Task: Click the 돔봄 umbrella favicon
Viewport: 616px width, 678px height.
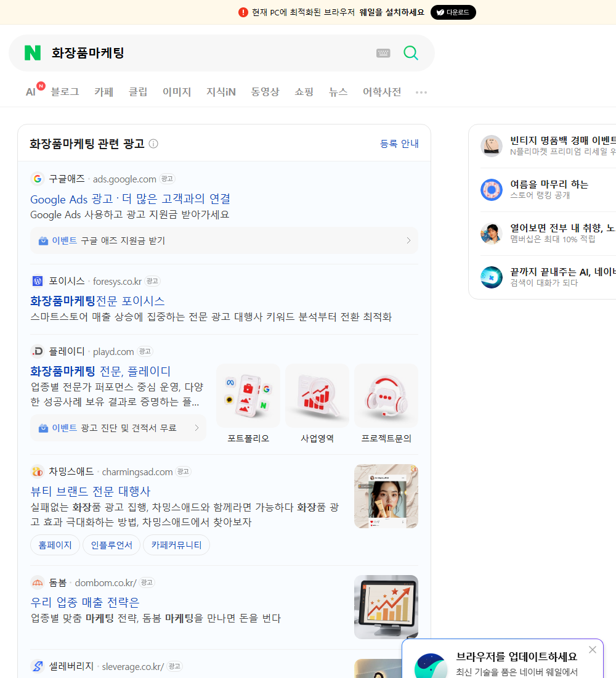Action: (38, 582)
